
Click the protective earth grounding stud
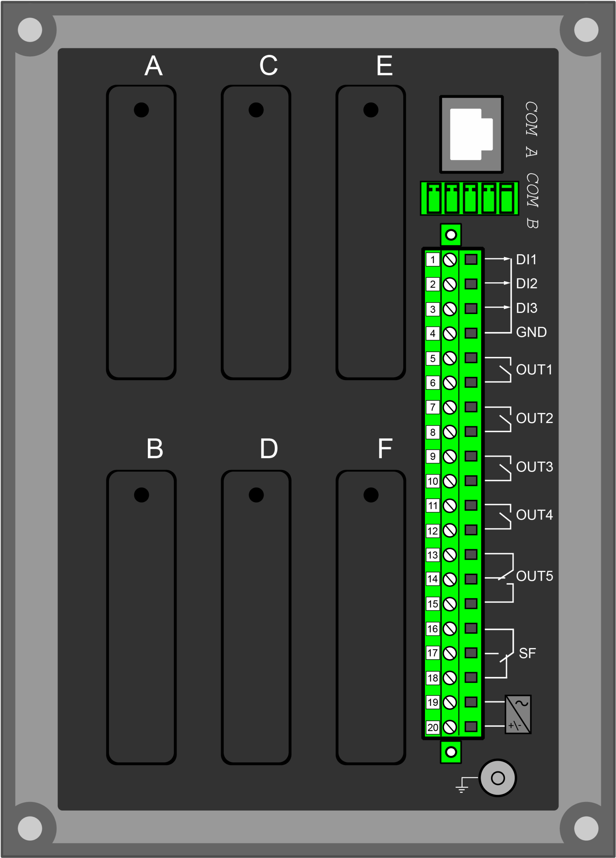coord(498,778)
